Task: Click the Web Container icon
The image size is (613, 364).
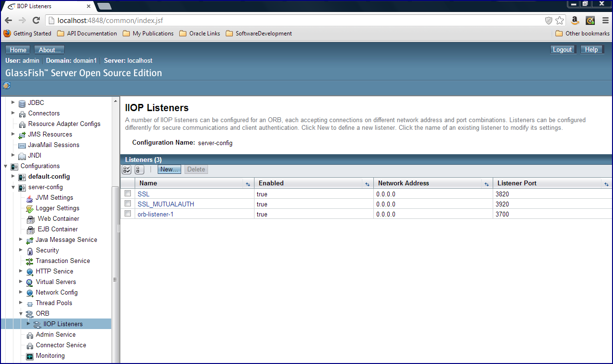Action: 30,219
